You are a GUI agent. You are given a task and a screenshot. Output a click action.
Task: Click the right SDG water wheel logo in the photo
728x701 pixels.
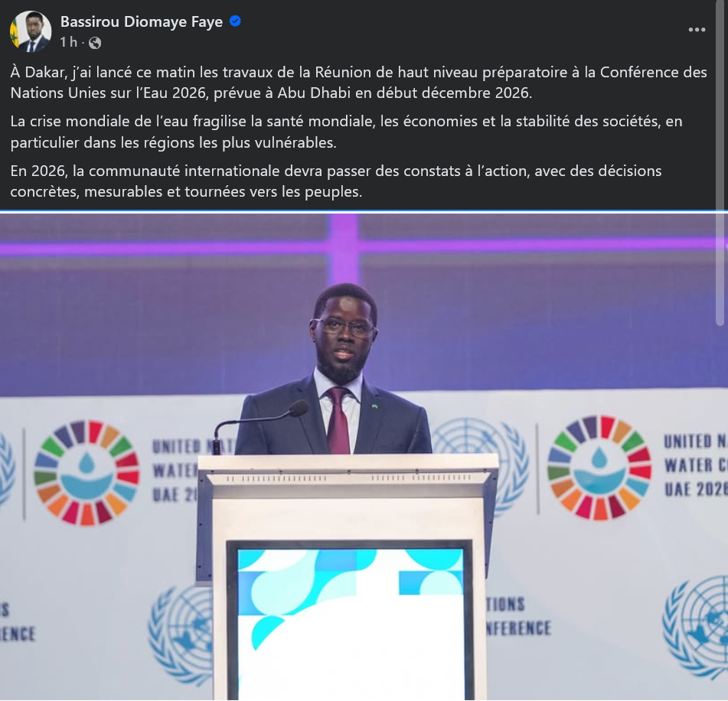599,468
